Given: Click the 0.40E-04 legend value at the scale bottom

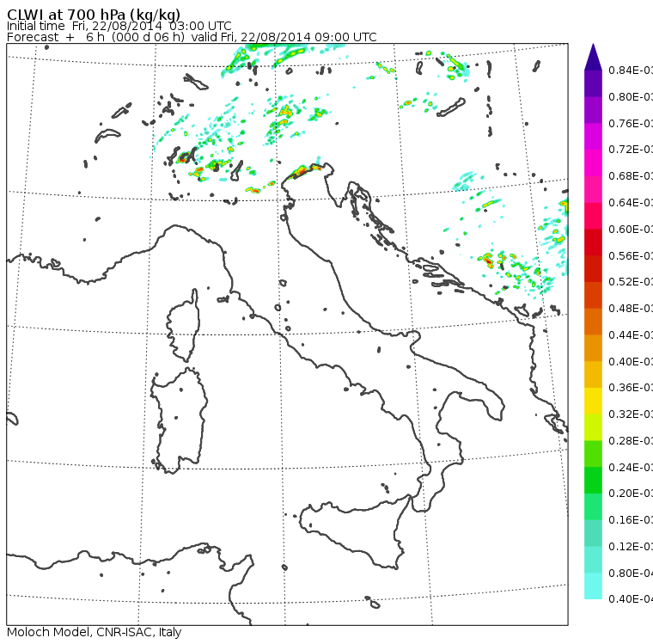Looking at the screenshot, I should 631,599.
